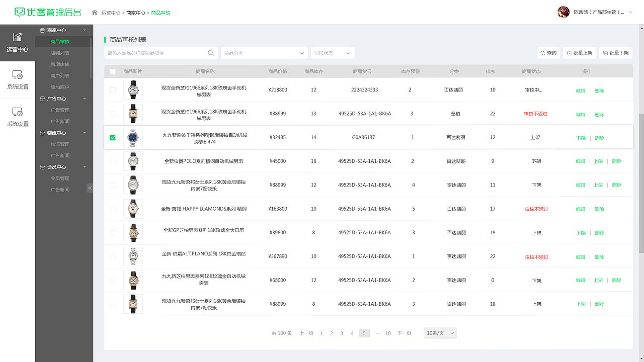The width and height of the screenshot is (644, 362).
Task: Tick the checkbox for the 伯爵ALTIPLANO row
Action: 113,256
